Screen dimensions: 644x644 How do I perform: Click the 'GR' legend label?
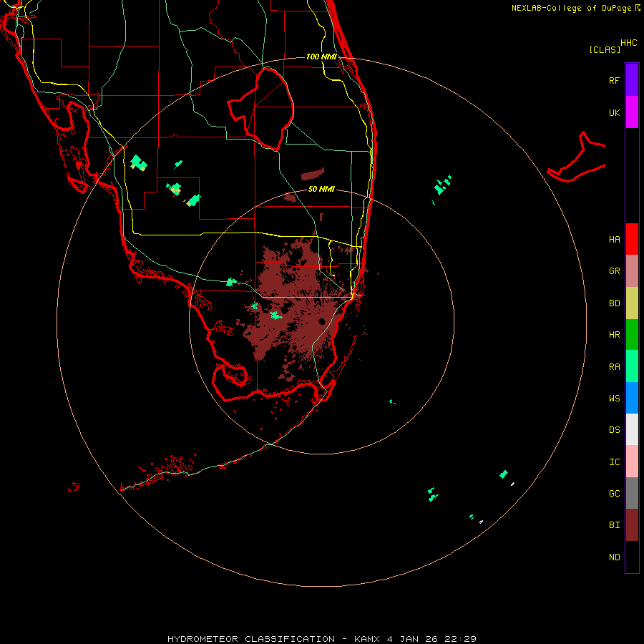tap(614, 271)
